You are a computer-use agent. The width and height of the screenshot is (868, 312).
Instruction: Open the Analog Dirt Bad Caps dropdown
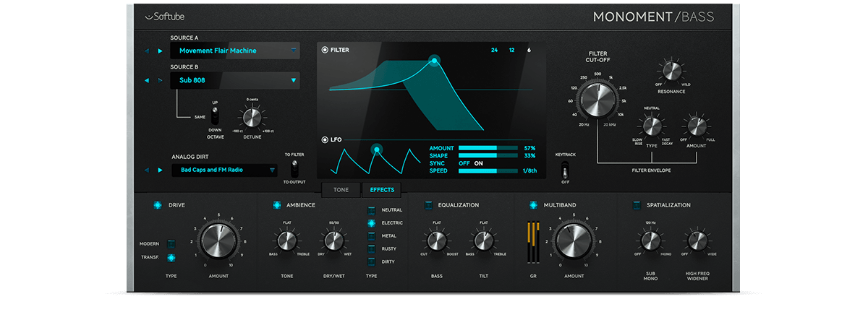(x=225, y=170)
